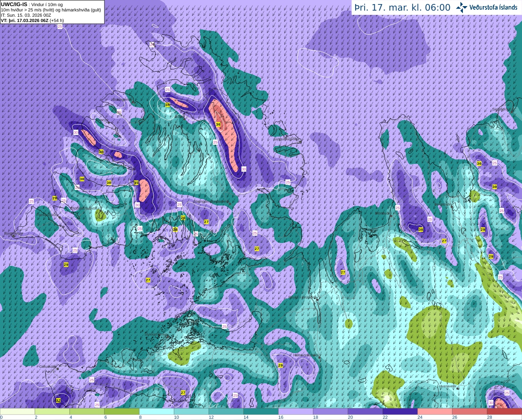Click the Blönduós station label

point(383,213)
